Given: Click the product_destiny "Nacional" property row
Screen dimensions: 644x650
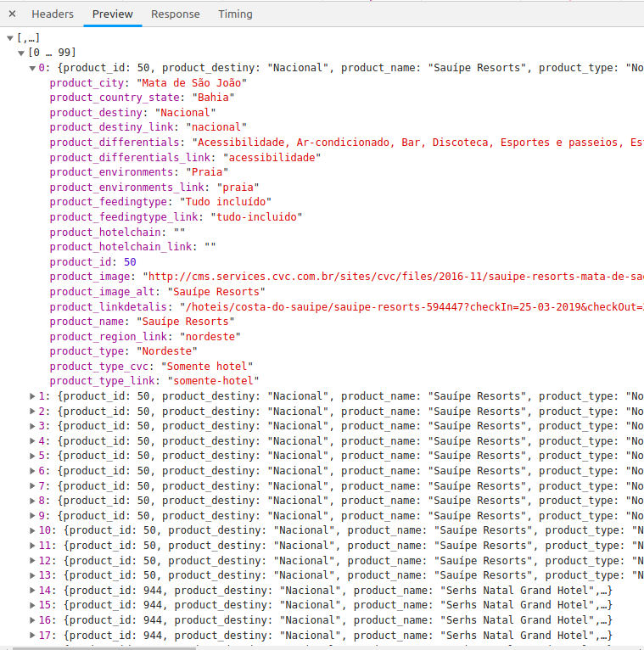Looking at the screenshot, I should (132, 113).
